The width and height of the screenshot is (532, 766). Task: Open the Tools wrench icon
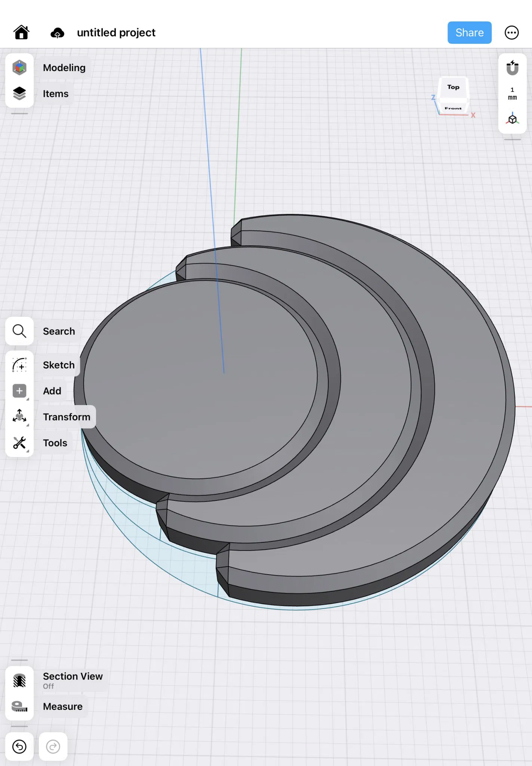19,443
